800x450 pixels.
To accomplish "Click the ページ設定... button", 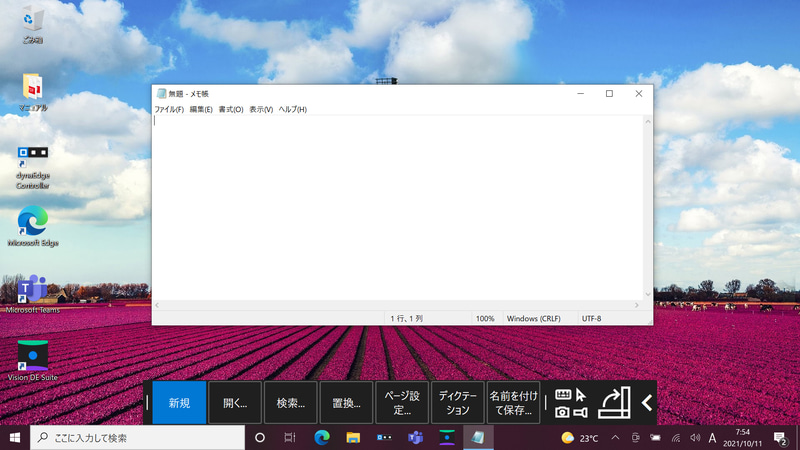I will tap(402, 403).
